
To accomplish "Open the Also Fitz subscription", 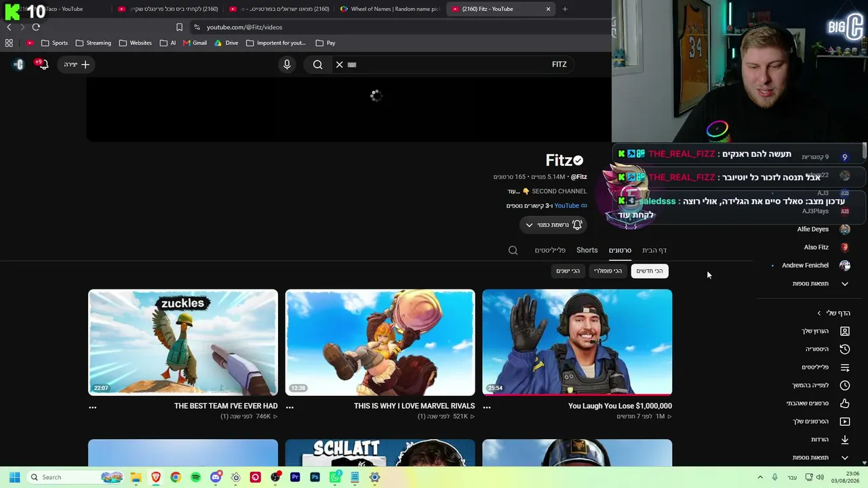I will tap(826, 247).
